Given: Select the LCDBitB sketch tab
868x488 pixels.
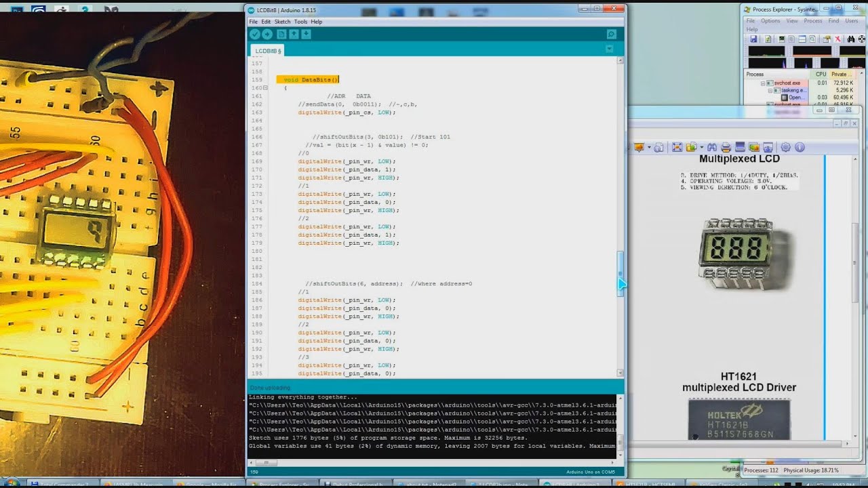Looking at the screenshot, I should point(268,51).
